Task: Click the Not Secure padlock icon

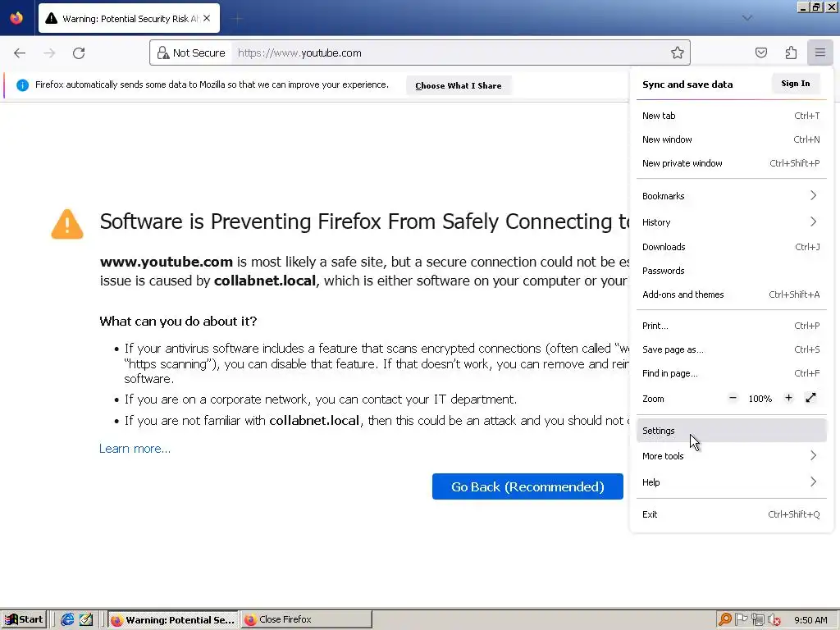Action: 163,52
